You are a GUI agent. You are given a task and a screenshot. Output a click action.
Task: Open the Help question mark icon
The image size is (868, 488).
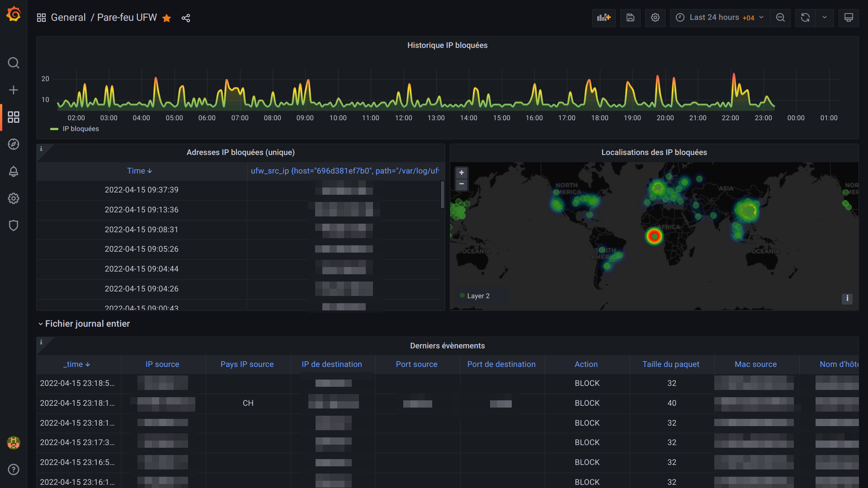point(14,469)
